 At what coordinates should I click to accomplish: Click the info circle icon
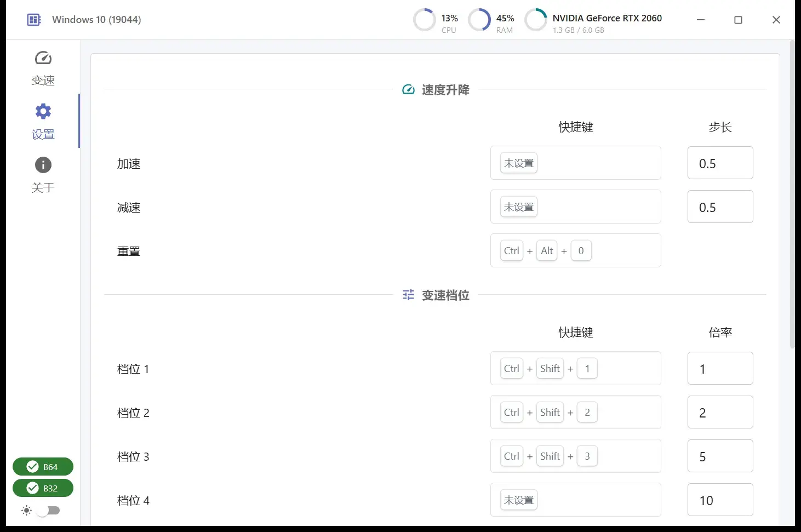(43, 165)
